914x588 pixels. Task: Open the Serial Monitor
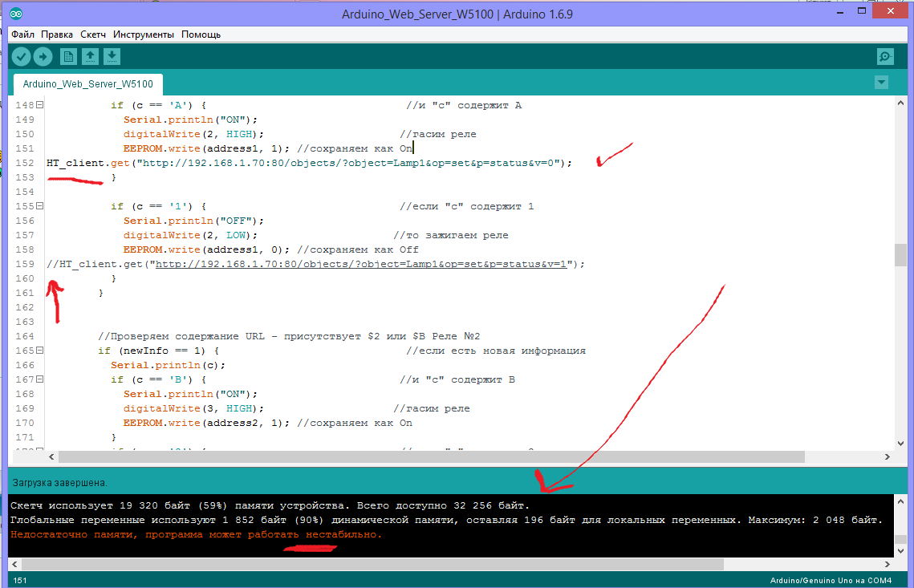point(884,56)
